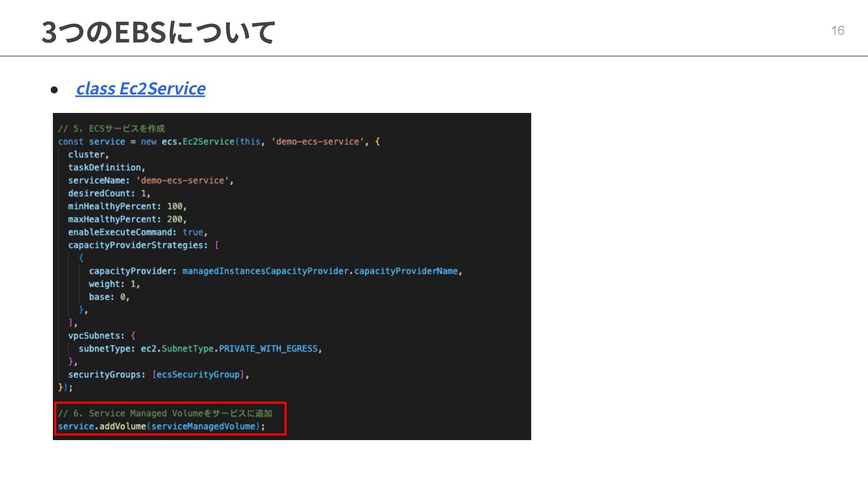Click the slide page number 16
This screenshot has width=868, height=488.
pos(837,30)
